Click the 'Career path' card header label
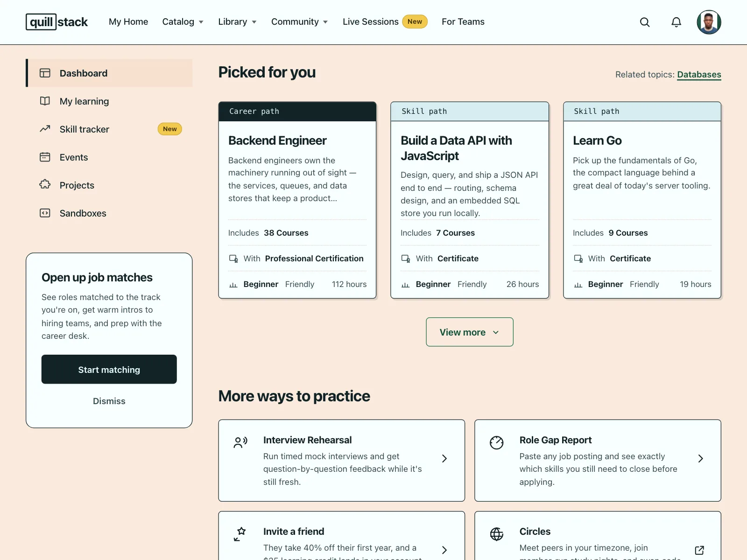Screen dimensions: 747x560 (x=254, y=112)
